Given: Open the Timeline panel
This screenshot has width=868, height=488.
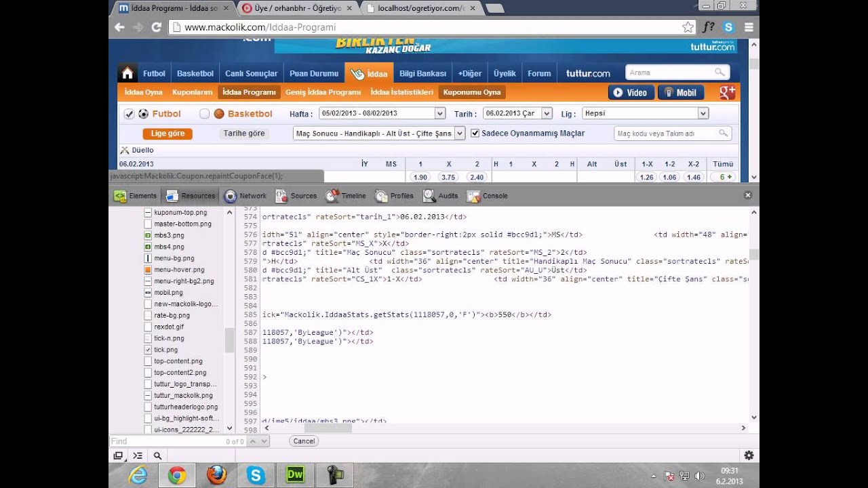Looking at the screenshot, I should (346, 196).
